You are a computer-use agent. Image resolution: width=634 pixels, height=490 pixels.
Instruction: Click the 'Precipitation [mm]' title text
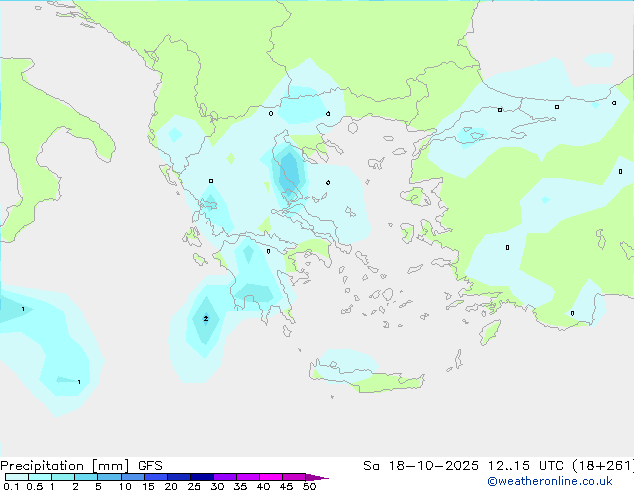pyautogui.click(x=65, y=466)
